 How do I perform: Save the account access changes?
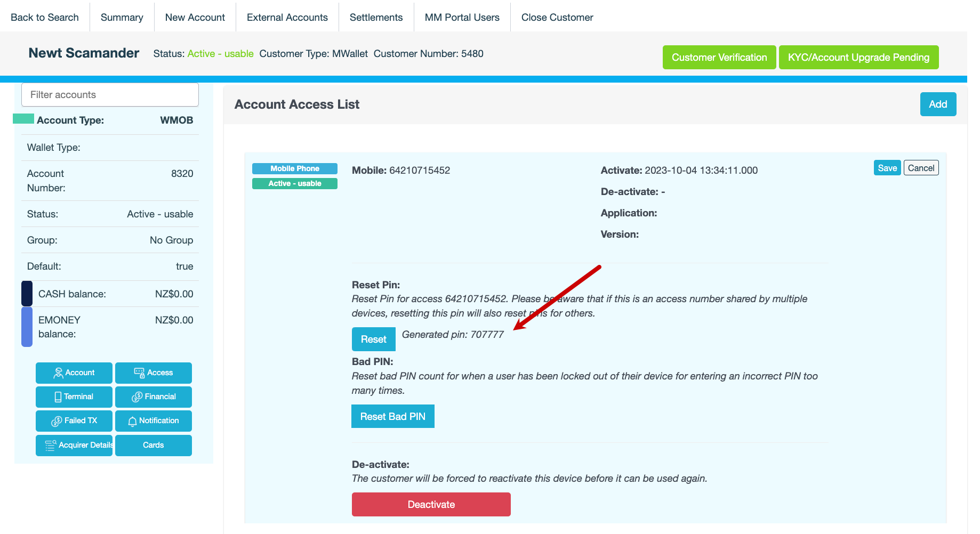pos(887,168)
